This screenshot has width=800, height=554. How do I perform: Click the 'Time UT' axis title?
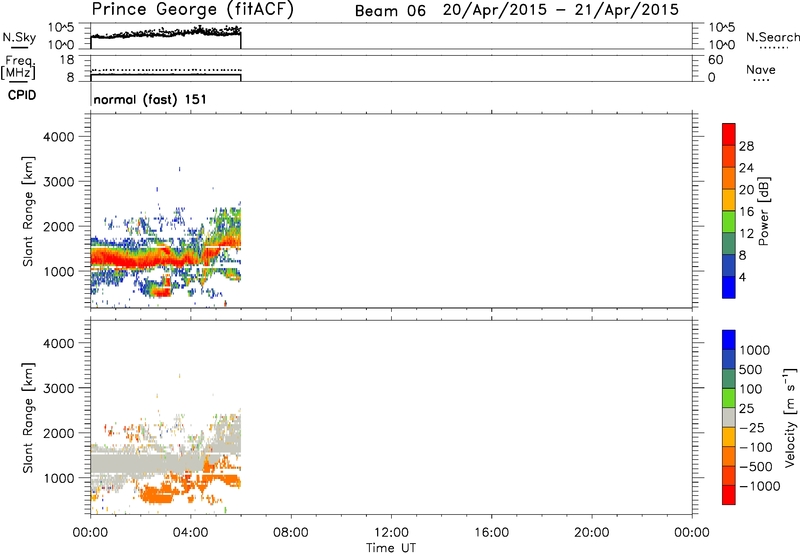pyautogui.click(x=391, y=548)
